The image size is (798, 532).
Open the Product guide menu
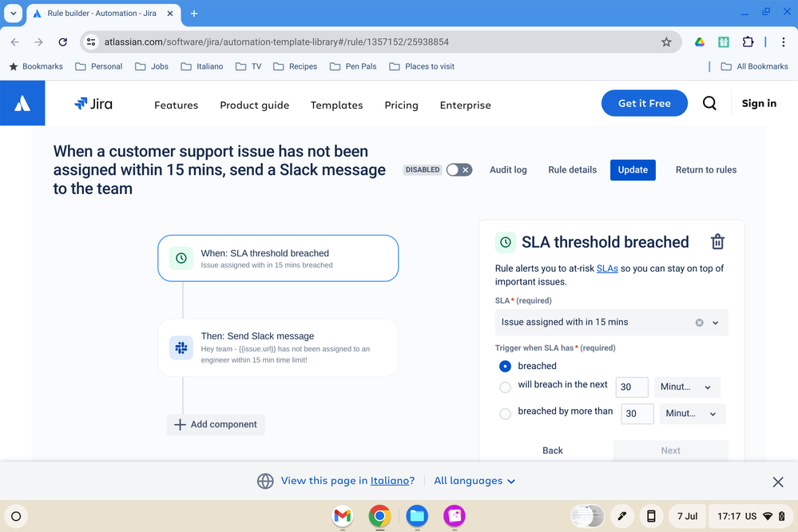[255, 105]
